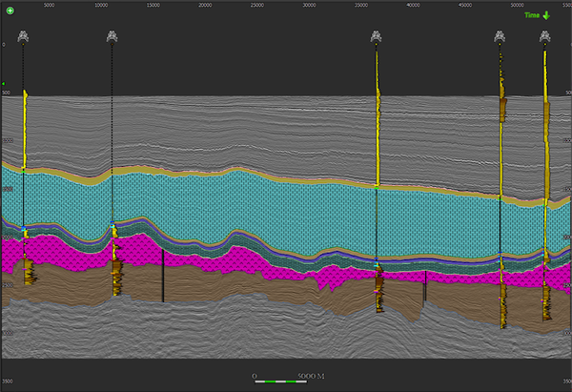Click the yellow log curve on leftmost well
This screenshot has height=392, width=572.
tap(25, 128)
